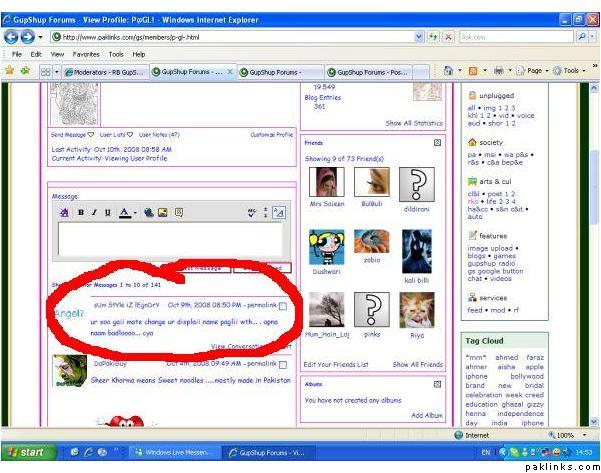Open the text color dropdown arrow
The width and height of the screenshot is (601, 473).
tap(133, 213)
